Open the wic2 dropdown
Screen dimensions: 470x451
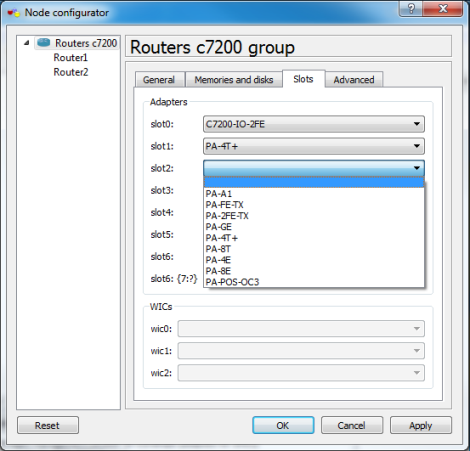click(x=301, y=373)
